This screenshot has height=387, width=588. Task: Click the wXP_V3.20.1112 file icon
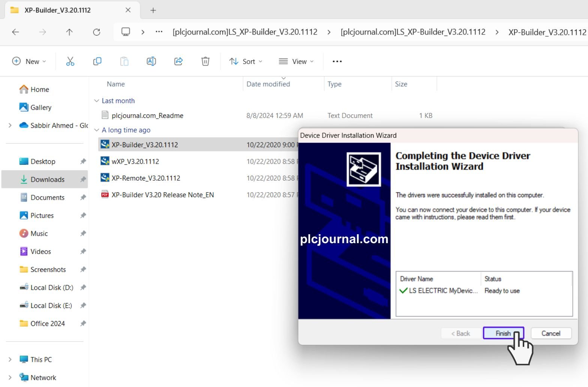point(105,161)
